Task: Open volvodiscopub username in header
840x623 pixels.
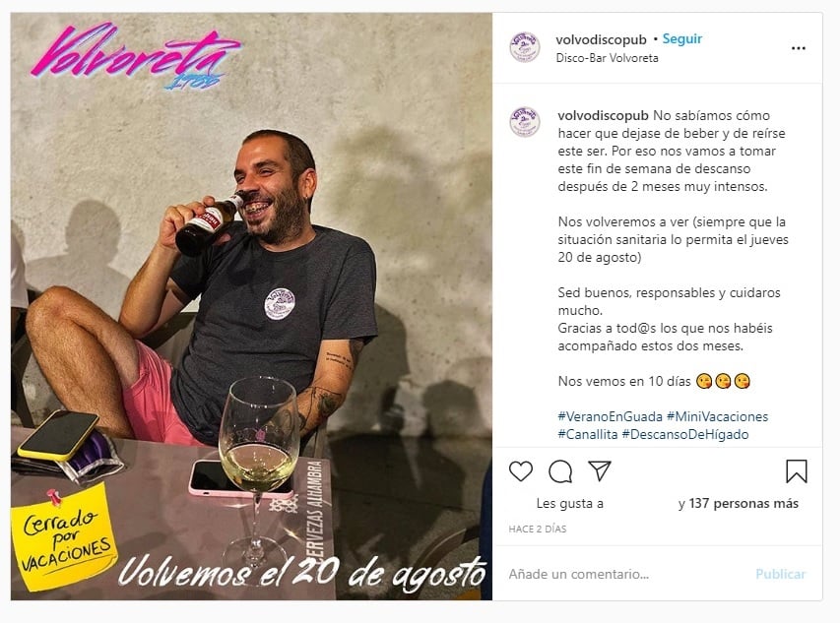Action: click(601, 39)
